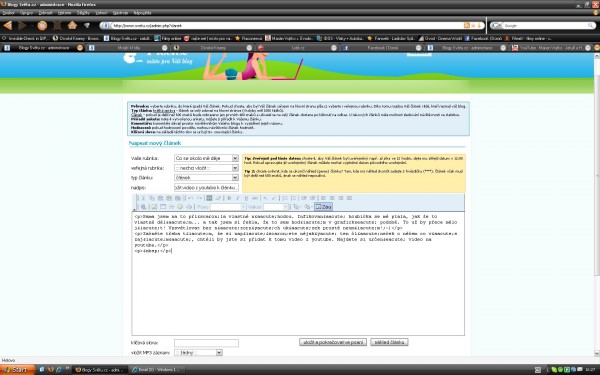Screen dimensions: 600x375
Task: Insert a numbered list in the editor
Action: [285, 198]
